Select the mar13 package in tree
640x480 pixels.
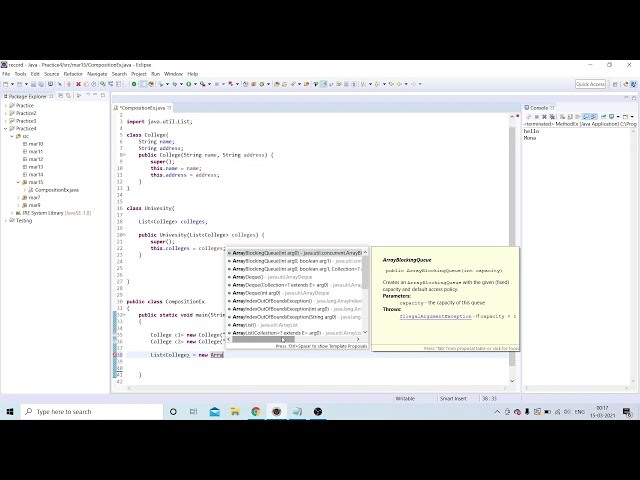(x=36, y=167)
